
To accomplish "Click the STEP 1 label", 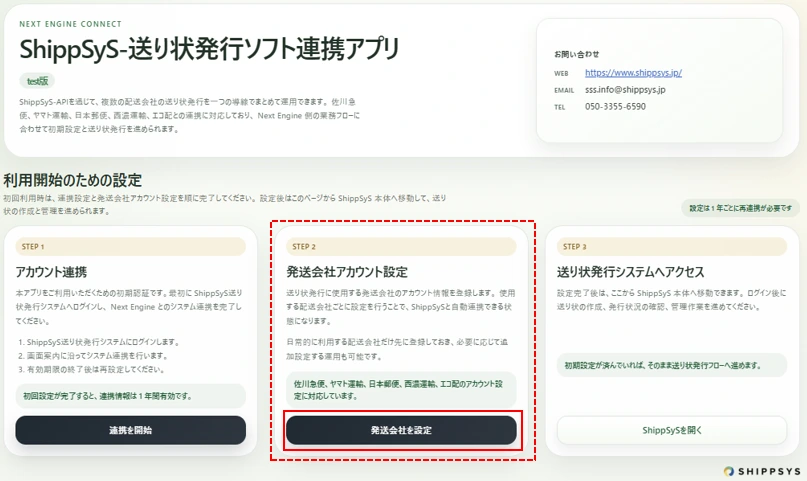I will pyautogui.click(x=130, y=246).
